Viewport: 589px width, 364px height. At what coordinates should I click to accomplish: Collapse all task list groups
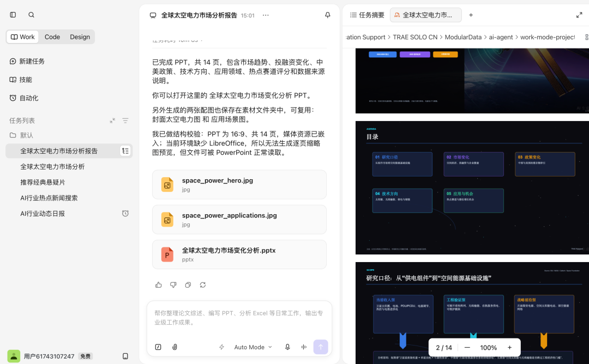pyautogui.click(x=112, y=120)
